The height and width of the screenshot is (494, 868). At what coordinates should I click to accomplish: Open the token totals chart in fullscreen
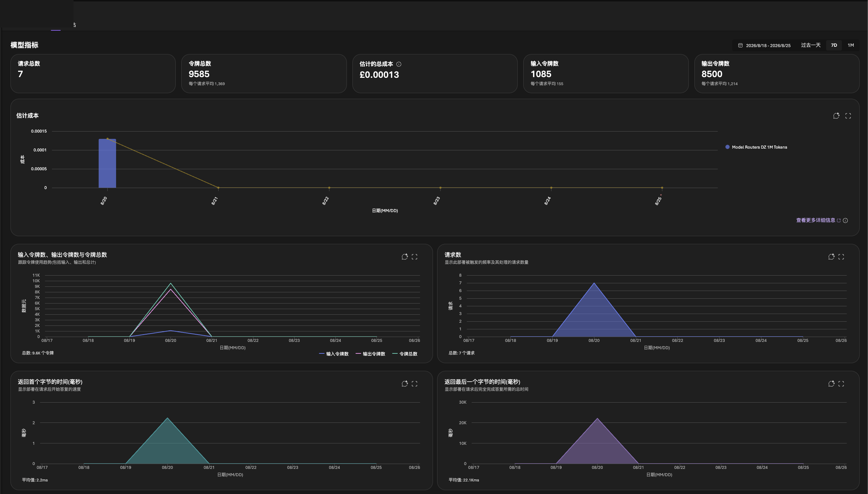tap(414, 257)
